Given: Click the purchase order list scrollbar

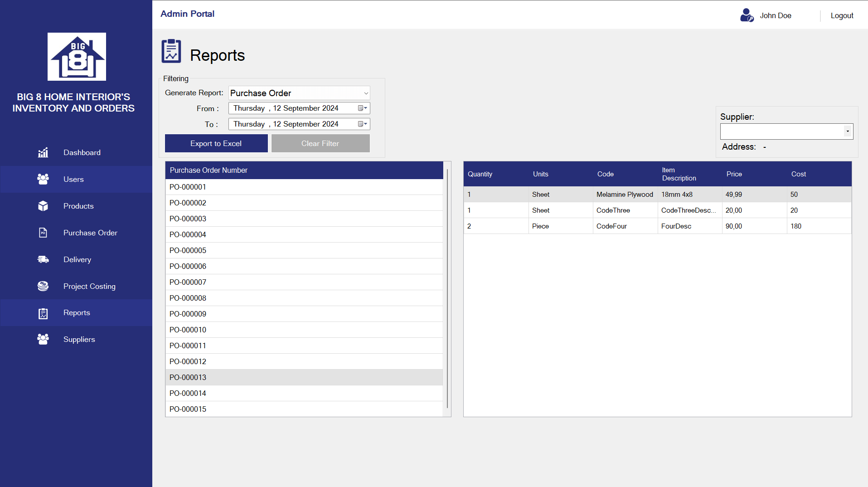Looking at the screenshot, I should point(447,289).
